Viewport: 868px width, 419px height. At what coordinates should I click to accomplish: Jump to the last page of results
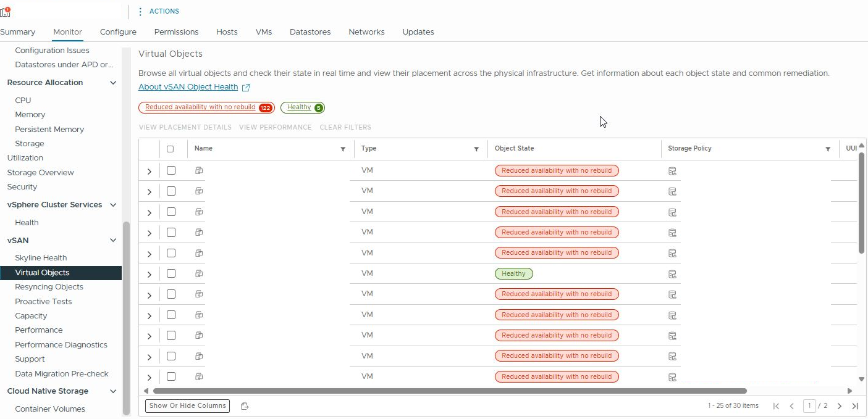[x=855, y=406]
